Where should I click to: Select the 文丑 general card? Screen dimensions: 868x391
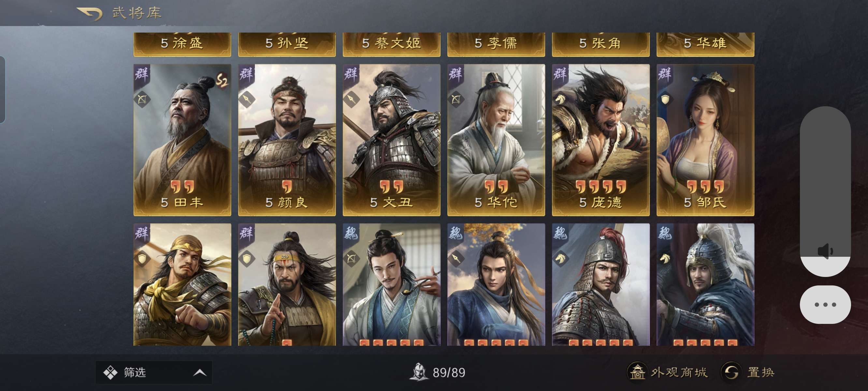click(392, 140)
